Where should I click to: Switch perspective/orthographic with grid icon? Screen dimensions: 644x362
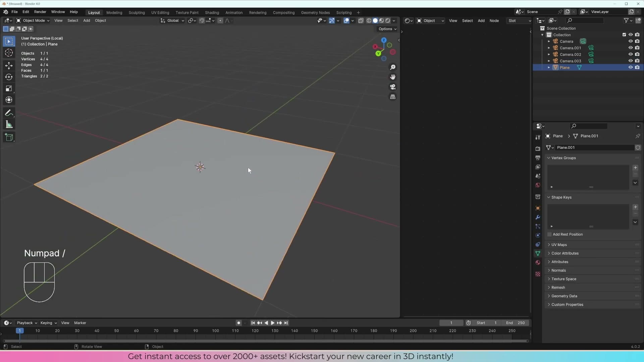(x=393, y=97)
